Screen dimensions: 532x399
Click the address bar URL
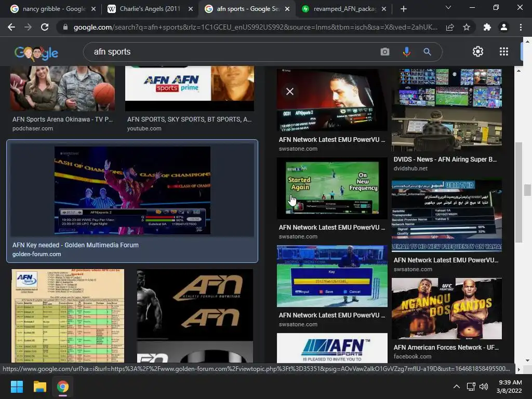tap(255, 27)
